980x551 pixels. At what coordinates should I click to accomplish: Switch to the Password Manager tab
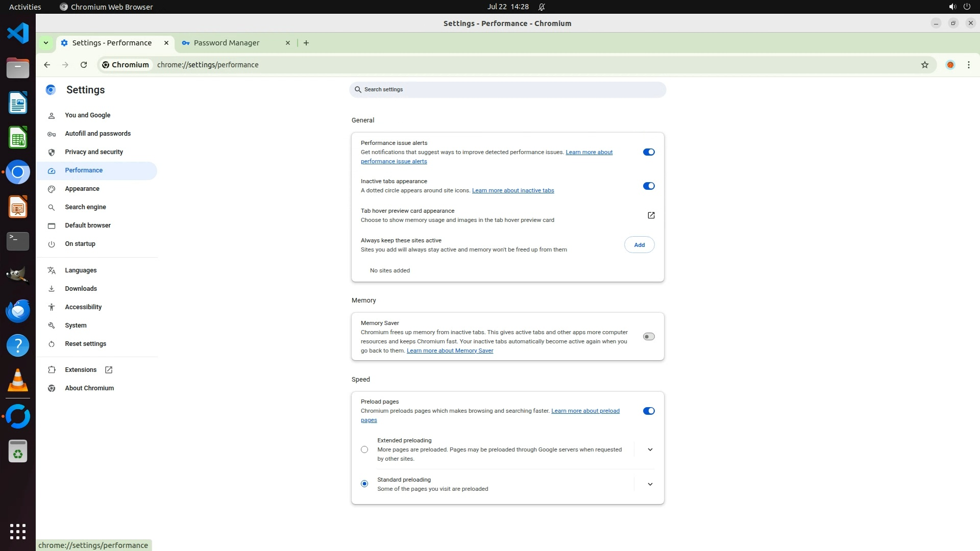pos(227,43)
